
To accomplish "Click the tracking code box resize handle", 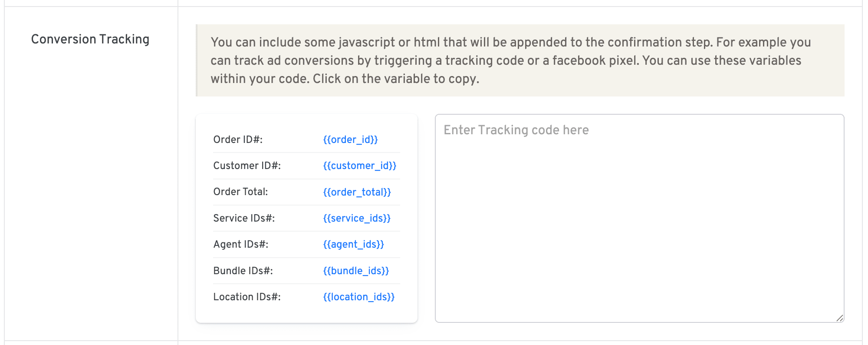I will point(840,318).
